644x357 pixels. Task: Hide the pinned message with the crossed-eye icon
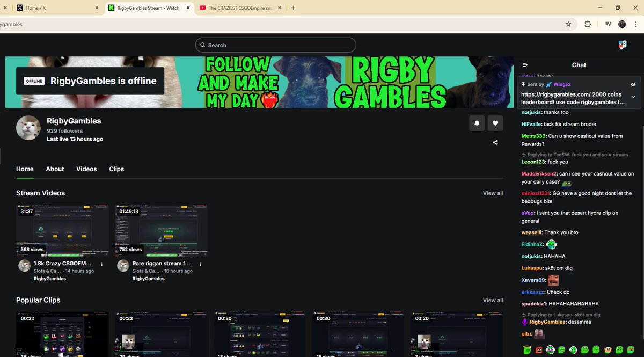click(x=633, y=84)
